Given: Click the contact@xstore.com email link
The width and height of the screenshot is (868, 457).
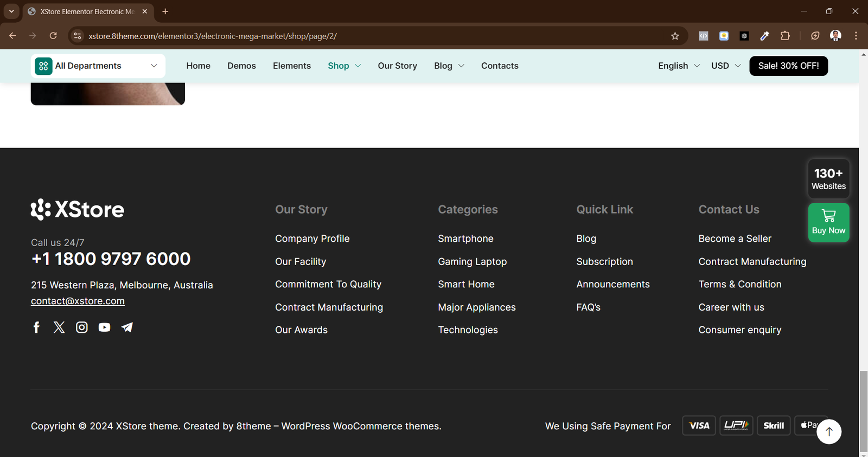Looking at the screenshot, I should click(x=78, y=301).
